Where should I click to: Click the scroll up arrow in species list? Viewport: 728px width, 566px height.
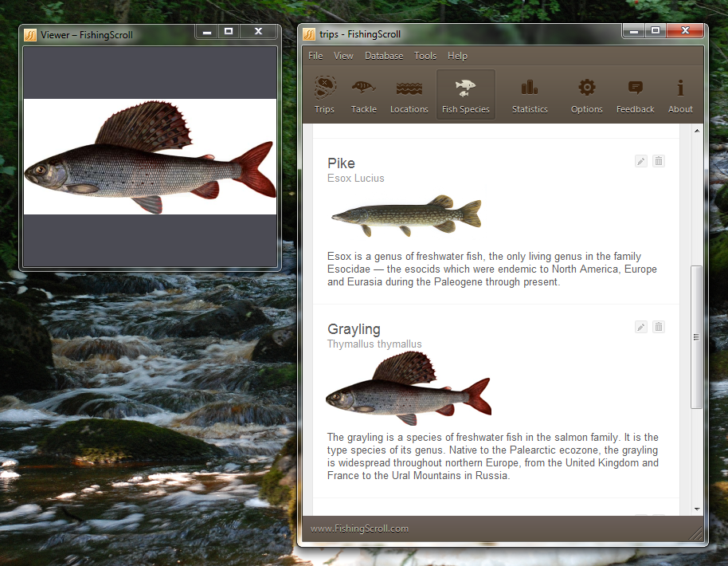[697, 130]
